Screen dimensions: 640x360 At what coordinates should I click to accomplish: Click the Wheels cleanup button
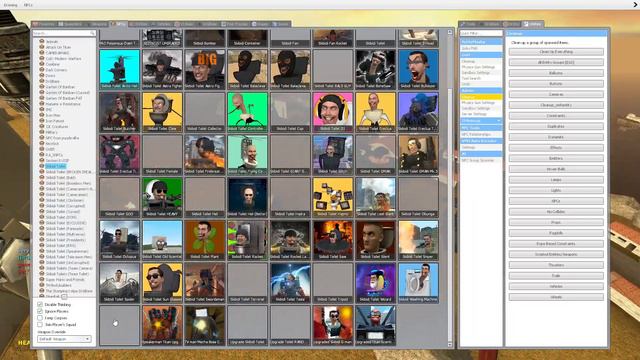click(x=556, y=297)
